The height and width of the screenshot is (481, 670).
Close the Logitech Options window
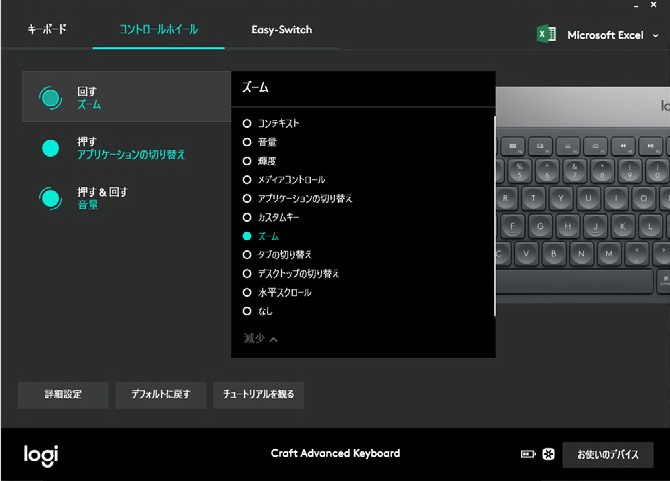tap(653, 5)
